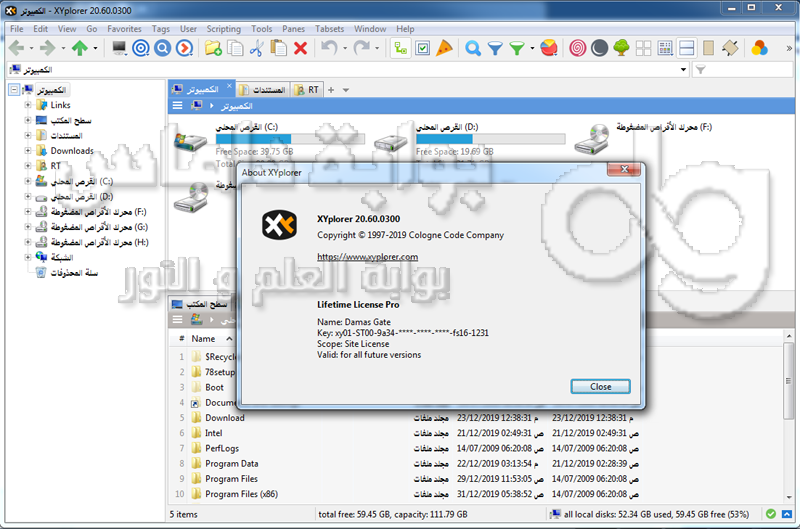Open the xyplorer.com link
The height and width of the screenshot is (529, 800).
(367, 257)
